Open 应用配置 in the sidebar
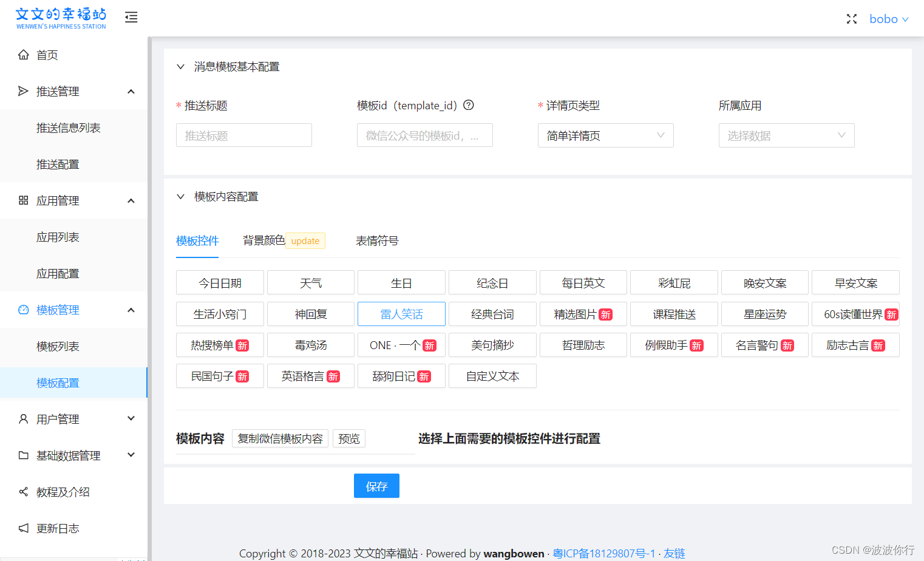This screenshot has width=924, height=561. (73, 273)
